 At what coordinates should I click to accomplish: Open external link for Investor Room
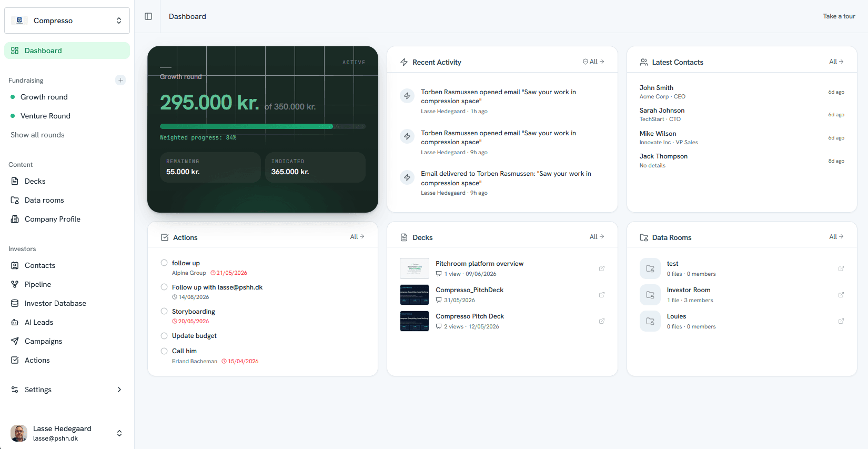tap(841, 295)
